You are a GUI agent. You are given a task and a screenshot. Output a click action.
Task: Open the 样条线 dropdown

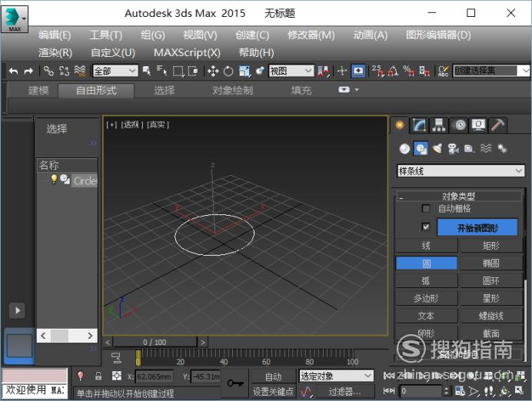[460, 171]
